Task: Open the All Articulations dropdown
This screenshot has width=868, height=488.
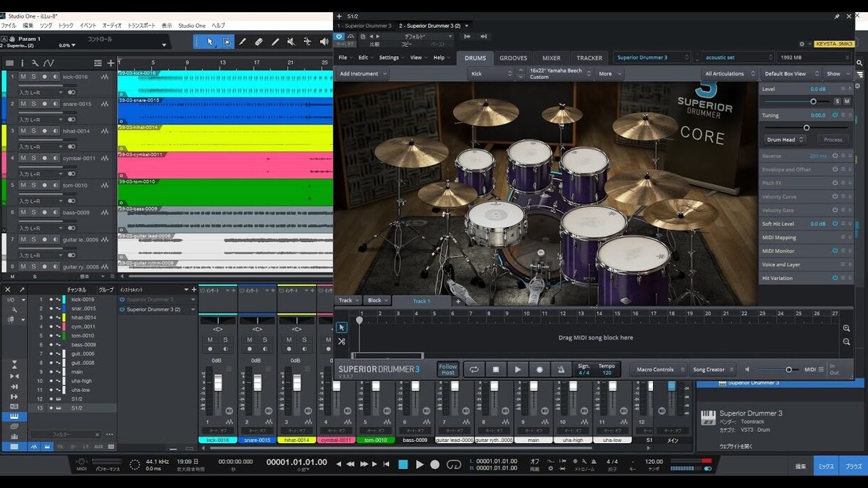Action: (729, 74)
